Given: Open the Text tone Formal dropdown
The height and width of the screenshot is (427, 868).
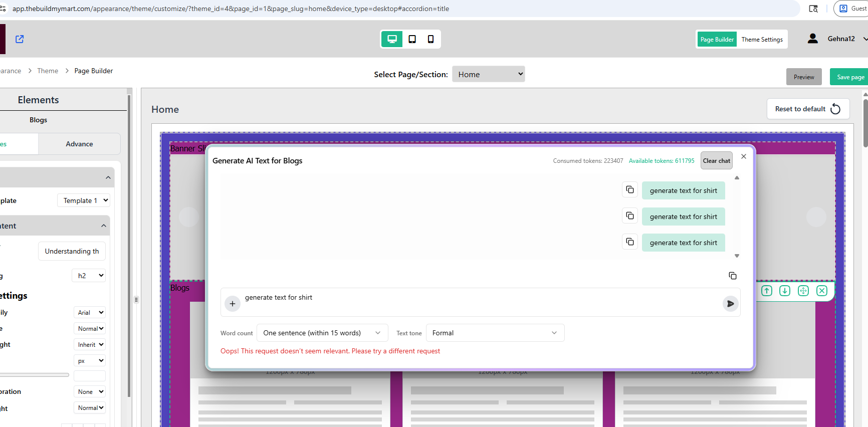Looking at the screenshot, I should (x=495, y=333).
